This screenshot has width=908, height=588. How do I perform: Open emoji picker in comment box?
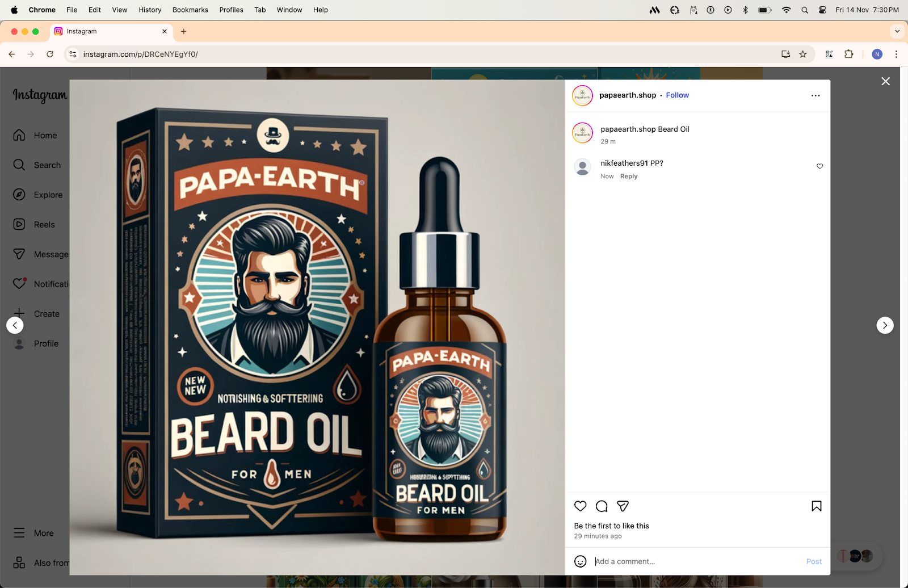580,561
